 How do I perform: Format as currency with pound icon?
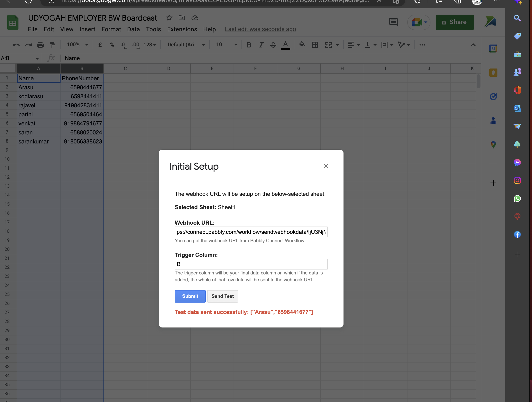click(x=100, y=45)
